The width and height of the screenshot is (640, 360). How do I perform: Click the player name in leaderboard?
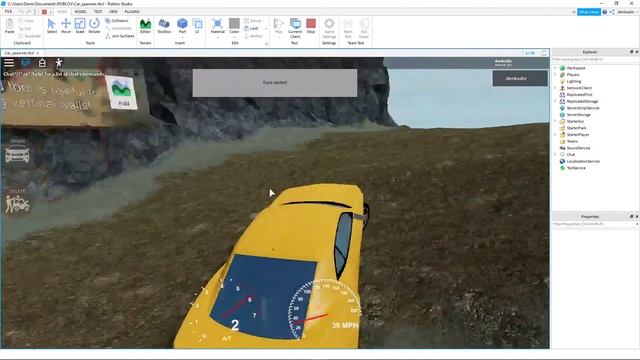tap(520, 78)
